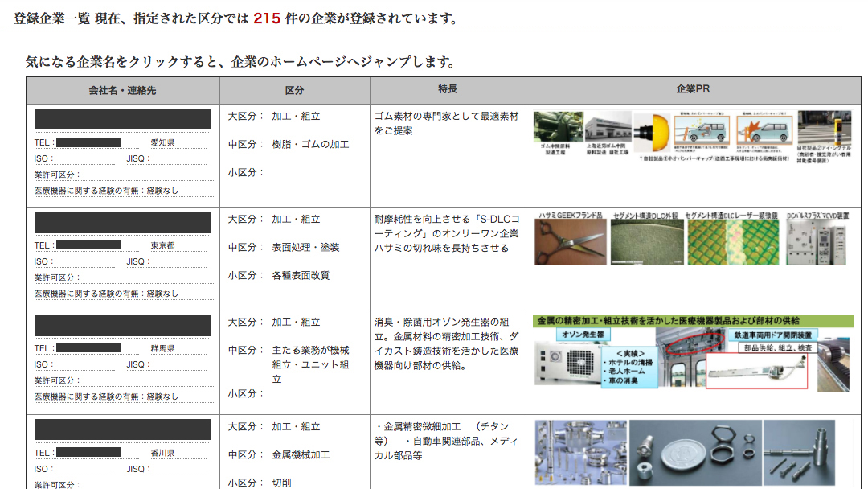
Task: View the DCパルスプラズマCVD装置 photo
Action: [817, 242]
